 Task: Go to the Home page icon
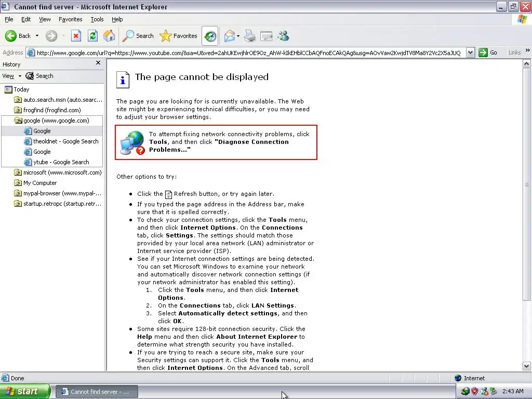click(x=109, y=36)
